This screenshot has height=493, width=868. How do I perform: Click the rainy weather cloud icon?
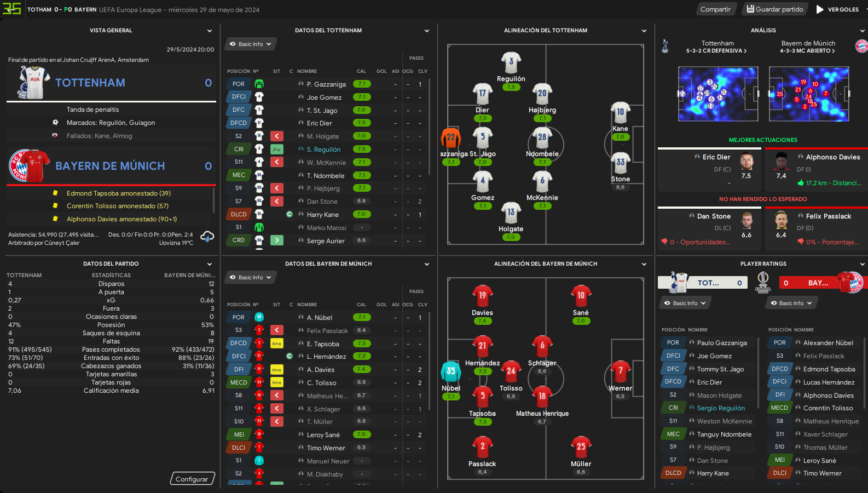click(207, 237)
